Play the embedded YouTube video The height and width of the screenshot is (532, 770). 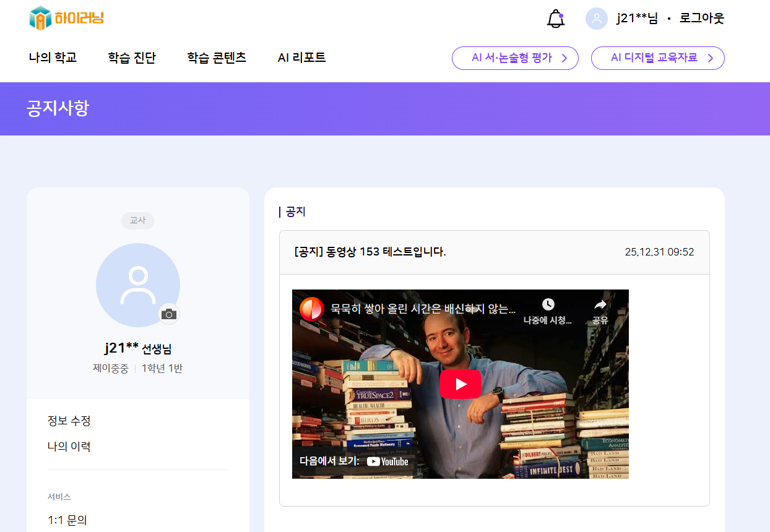click(x=460, y=384)
